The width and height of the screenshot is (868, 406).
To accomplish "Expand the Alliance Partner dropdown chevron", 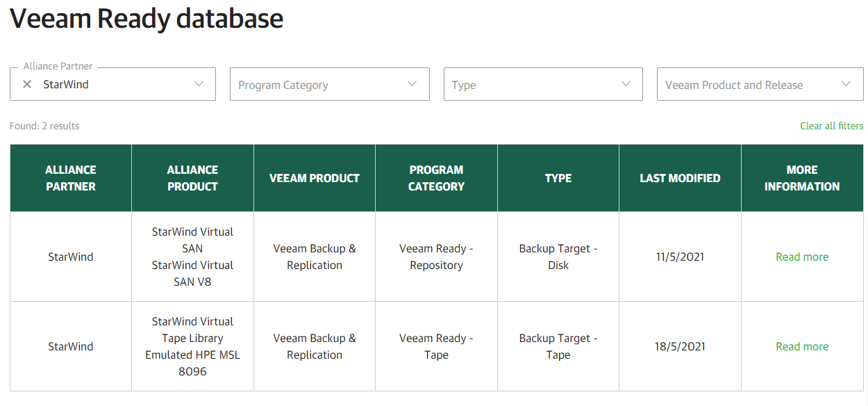I will (199, 84).
